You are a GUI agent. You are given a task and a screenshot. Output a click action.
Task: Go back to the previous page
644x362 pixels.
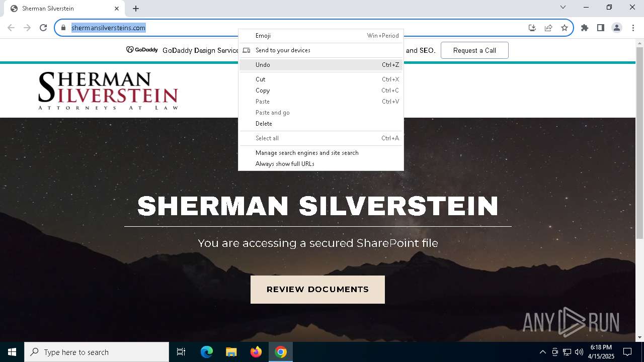(11, 28)
